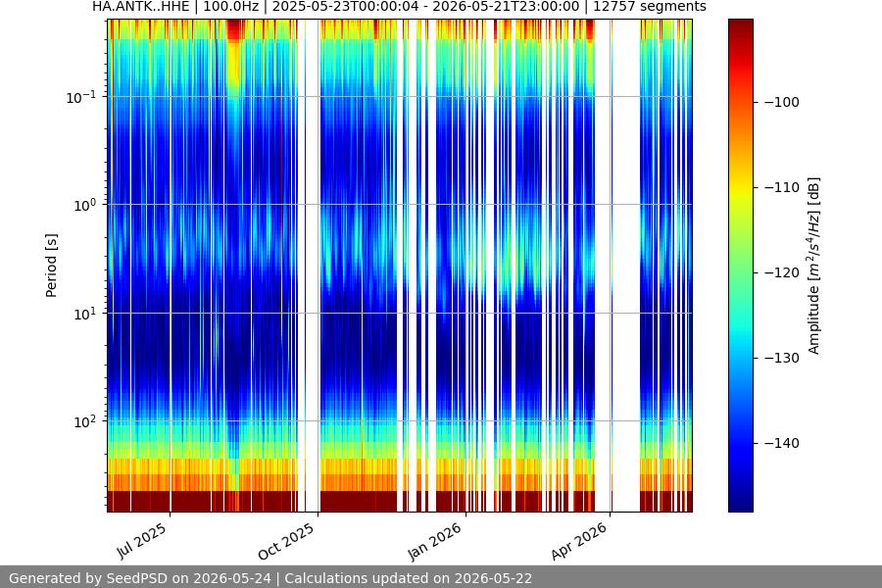Click the spectrogram plot area
This screenshot has width=882, height=588.
coord(400,266)
